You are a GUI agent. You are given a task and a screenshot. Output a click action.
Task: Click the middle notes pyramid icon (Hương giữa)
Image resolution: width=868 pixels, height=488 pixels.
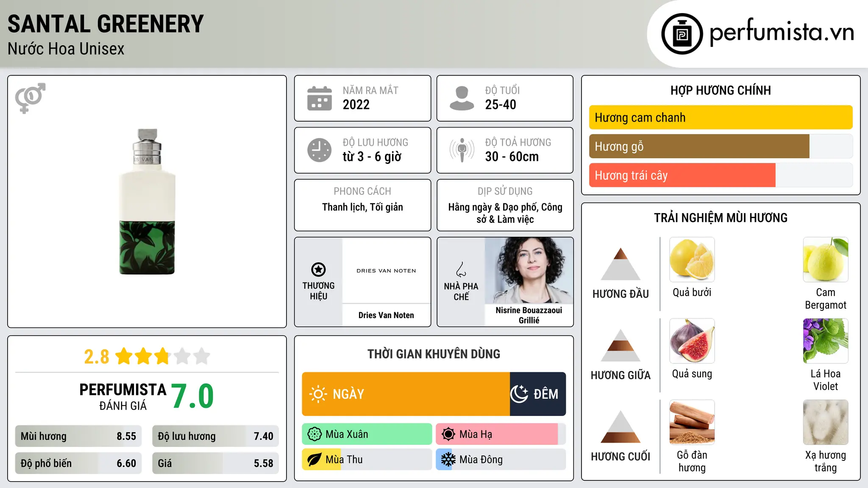pos(621,345)
